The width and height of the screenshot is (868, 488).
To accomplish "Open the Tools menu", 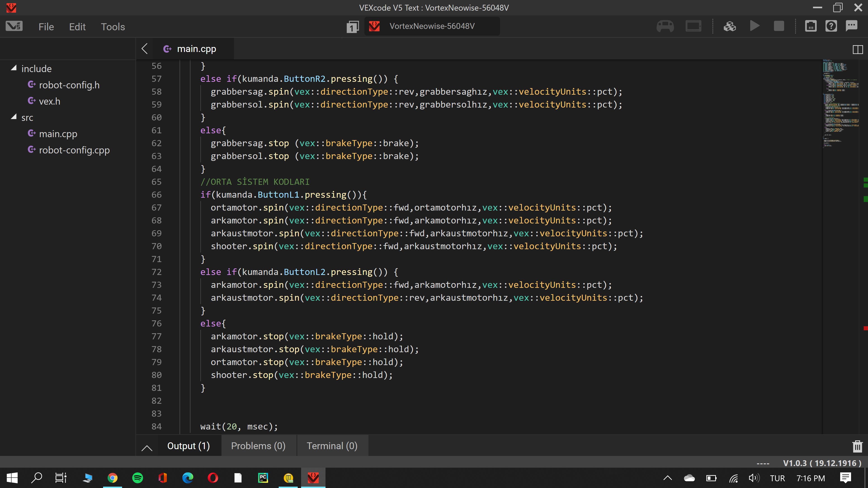I will 113,27.
